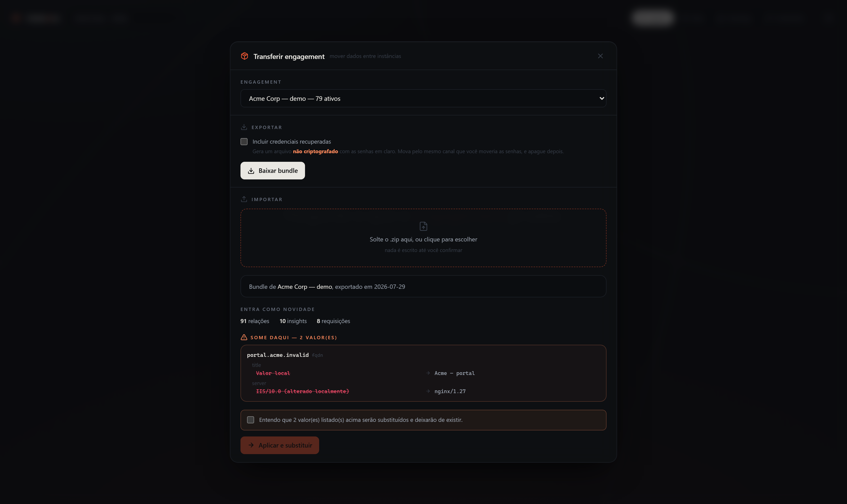Viewport: 847px width, 504px height.
Task: Open the Engagement dropdown showing Acme Corp
Action: point(423,99)
